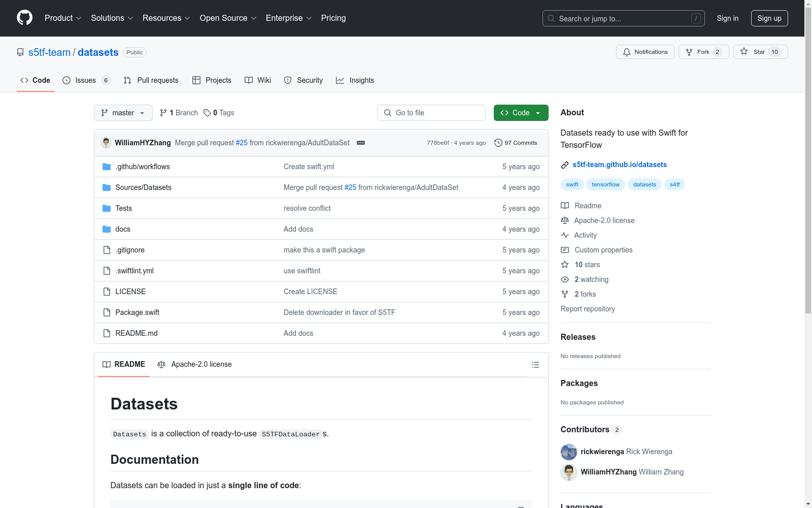
Task: Click the Report repository link
Action: (588, 309)
